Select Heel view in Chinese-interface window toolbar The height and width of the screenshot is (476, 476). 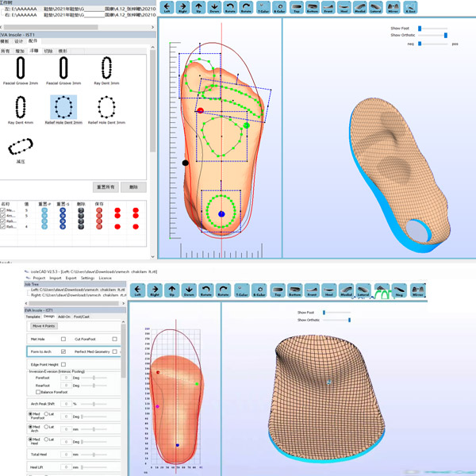[344, 7]
